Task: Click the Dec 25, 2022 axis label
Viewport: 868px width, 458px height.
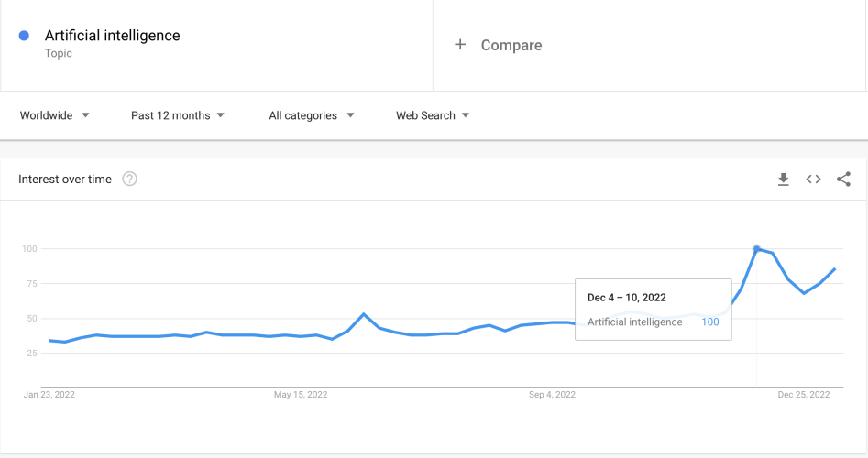Action: 803,395
